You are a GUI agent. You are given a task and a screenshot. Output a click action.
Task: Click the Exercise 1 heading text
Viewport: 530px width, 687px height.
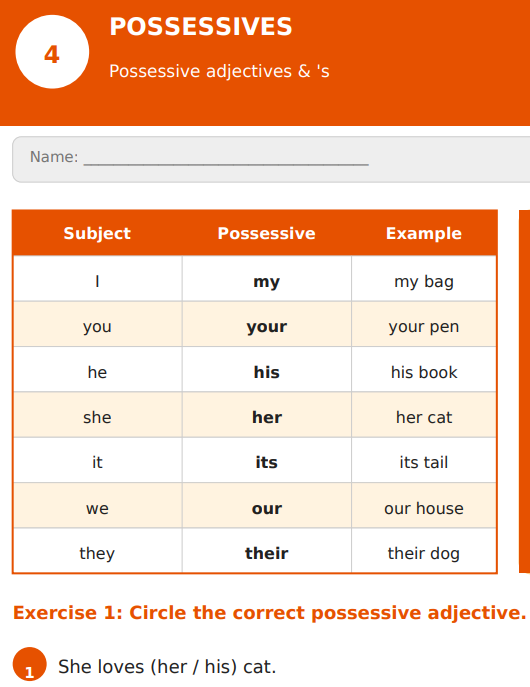point(269,613)
